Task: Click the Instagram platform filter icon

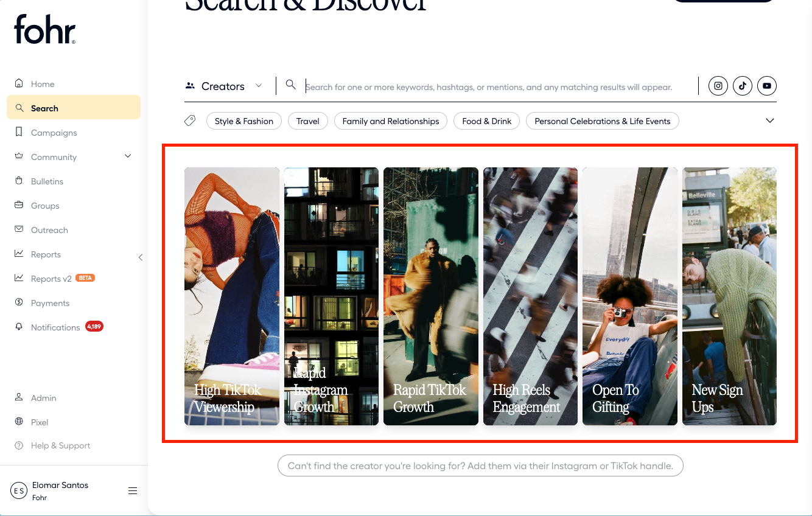Action: click(x=718, y=86)
